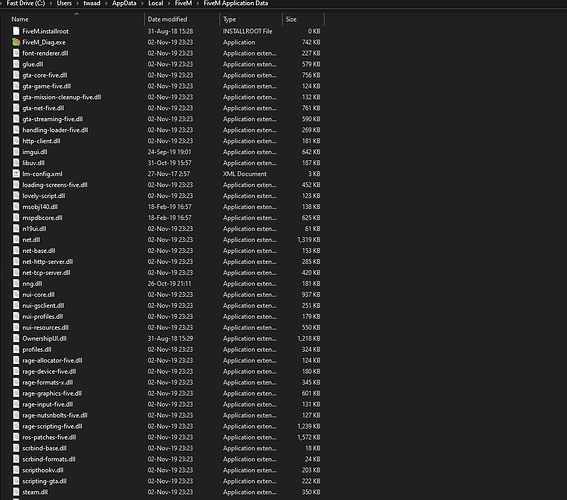Screen dimensions: 567x500
Task: Select the steam.dll file icon
Action: [16, 492]
